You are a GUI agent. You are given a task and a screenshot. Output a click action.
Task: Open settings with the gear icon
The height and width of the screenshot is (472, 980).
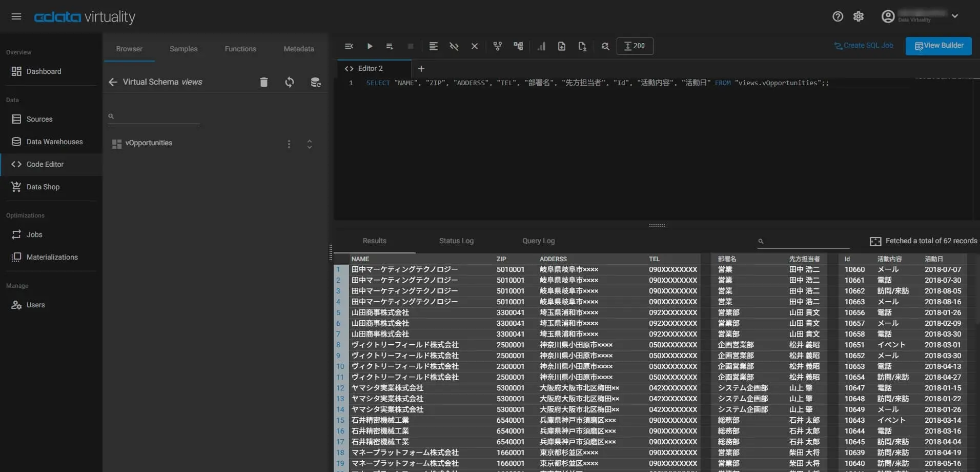pyautogui.click(x=859, y=16)
